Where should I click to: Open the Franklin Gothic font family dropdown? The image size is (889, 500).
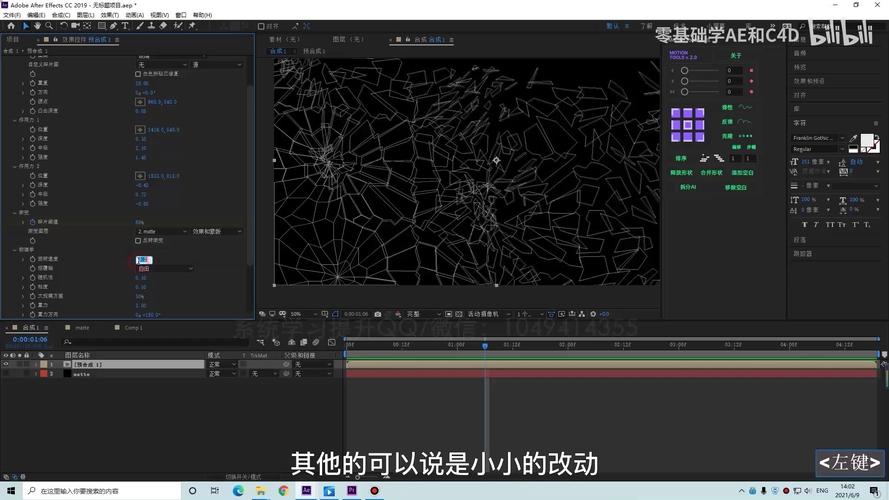818,138
